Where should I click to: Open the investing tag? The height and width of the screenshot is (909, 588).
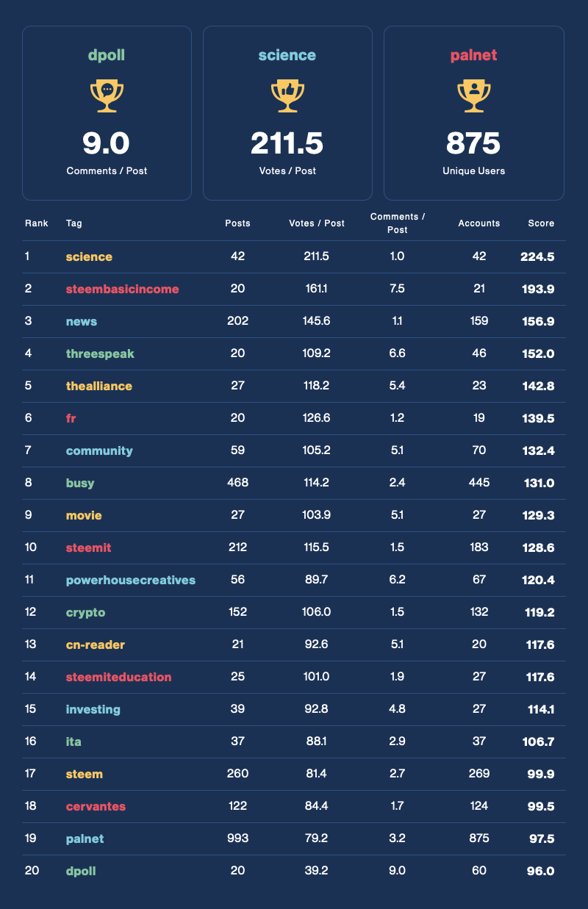pos(93,709)
